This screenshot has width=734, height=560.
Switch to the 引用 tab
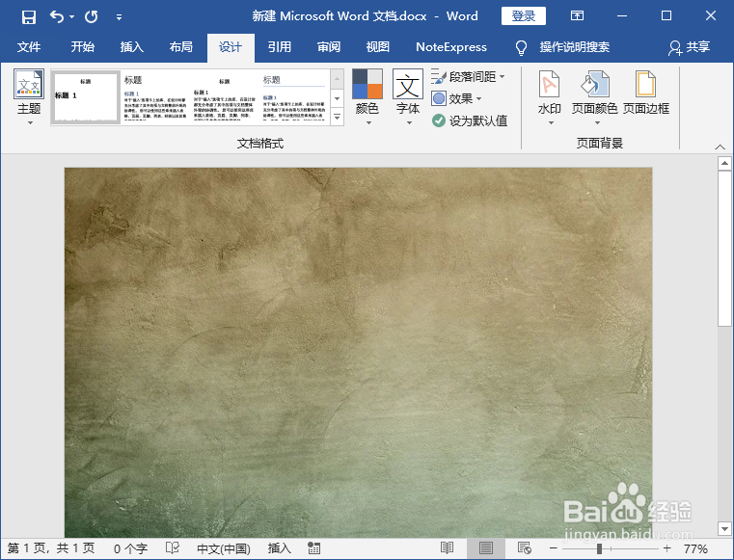[280, 47]
